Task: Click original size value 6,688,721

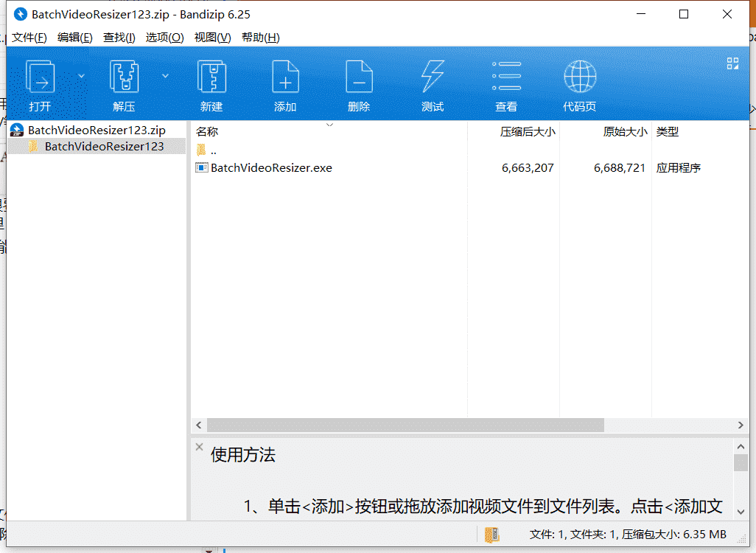Action: pos(620,167)
